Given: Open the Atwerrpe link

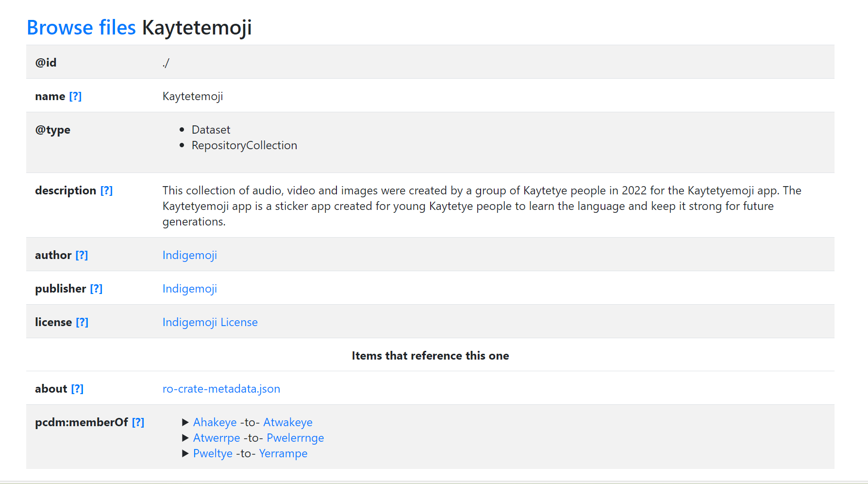Looking at the screenshot, I should pyautogui.click(x=217, y=438).
